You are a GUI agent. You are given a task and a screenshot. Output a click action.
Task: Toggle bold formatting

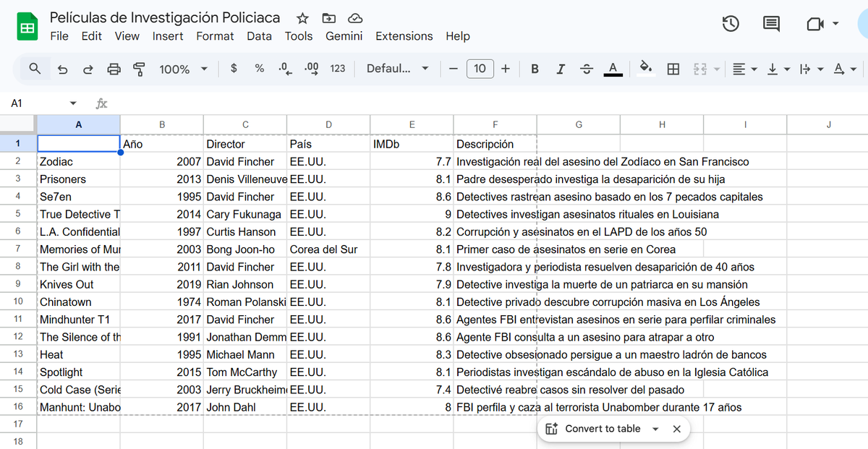(535, 69)
